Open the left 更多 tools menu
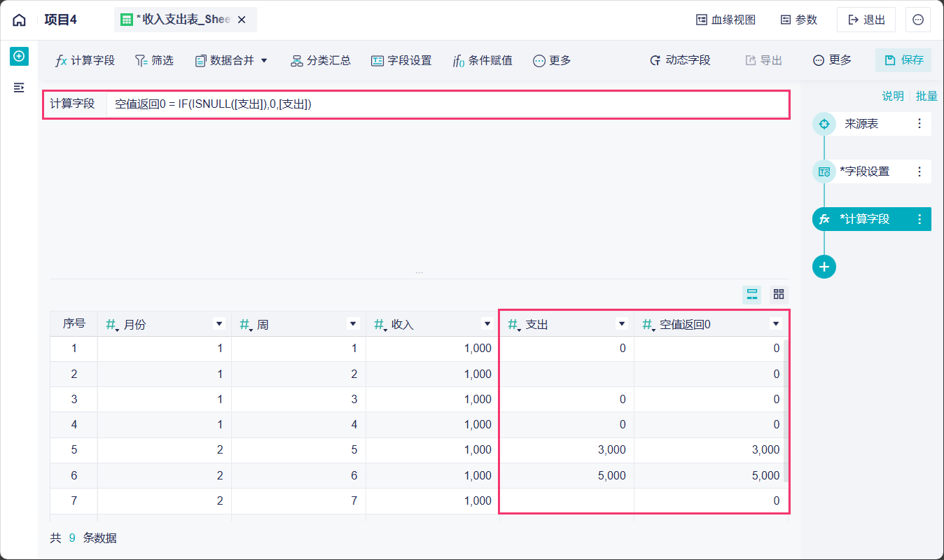This screenshot has width=944, height=560. click(x=552, y=60)
